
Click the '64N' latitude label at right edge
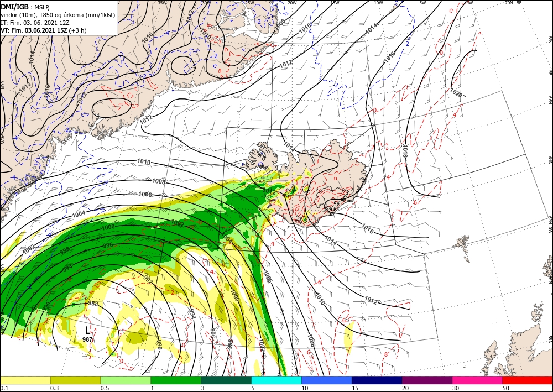pyautogui.click(x=550, y=161)
